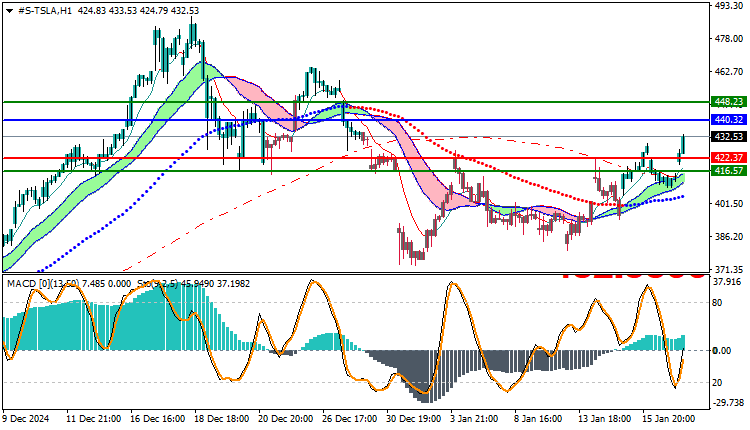
Task: Click the 371.35 value on price scale
Action: tap(728, 269)
